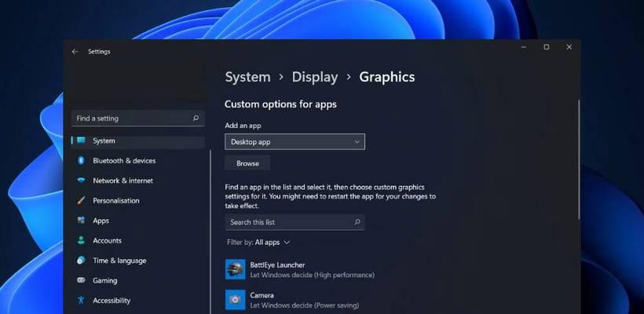
Task: Click the Browse button
Action: pos(247,163)
